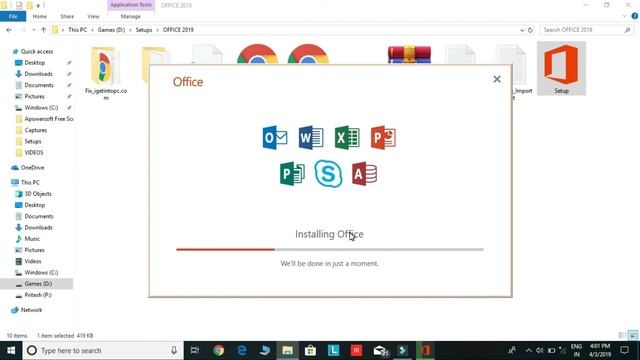This screenshot has height=360, width=640.
Task: Select the Setup Office file
Action: (x=561, y=69)
